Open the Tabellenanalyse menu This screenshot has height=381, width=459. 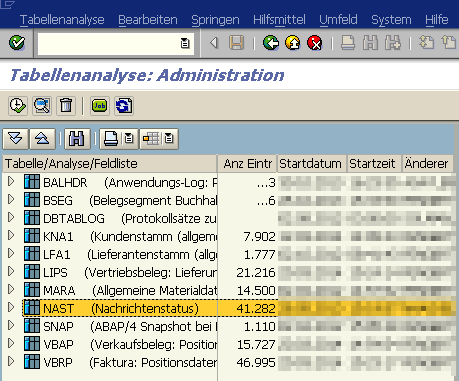click(x=62, y=20)
